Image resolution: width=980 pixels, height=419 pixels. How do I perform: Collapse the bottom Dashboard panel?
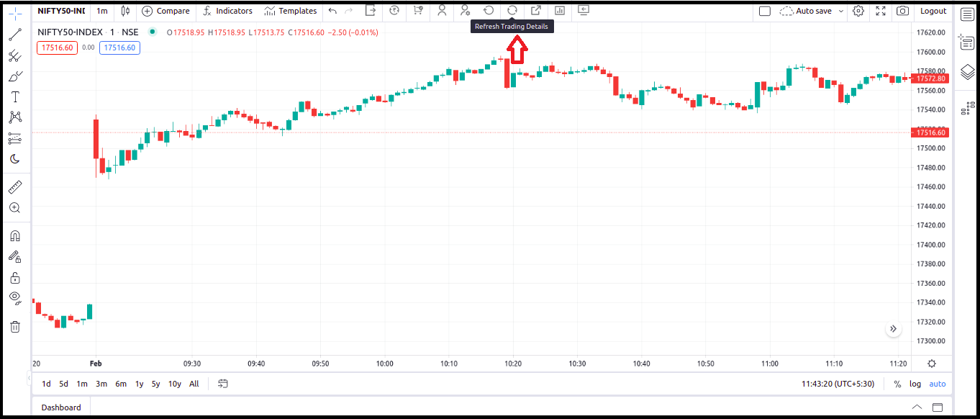click(917, 407)
